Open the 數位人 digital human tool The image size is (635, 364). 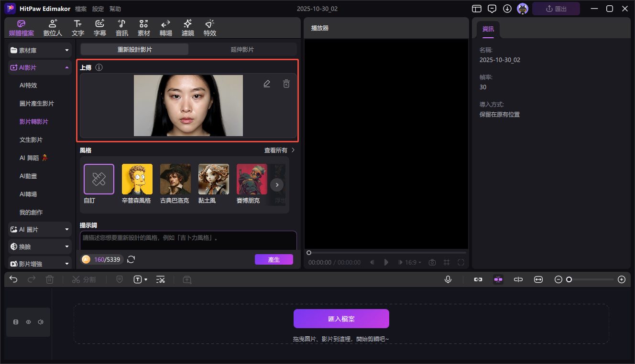coord(53,28)
